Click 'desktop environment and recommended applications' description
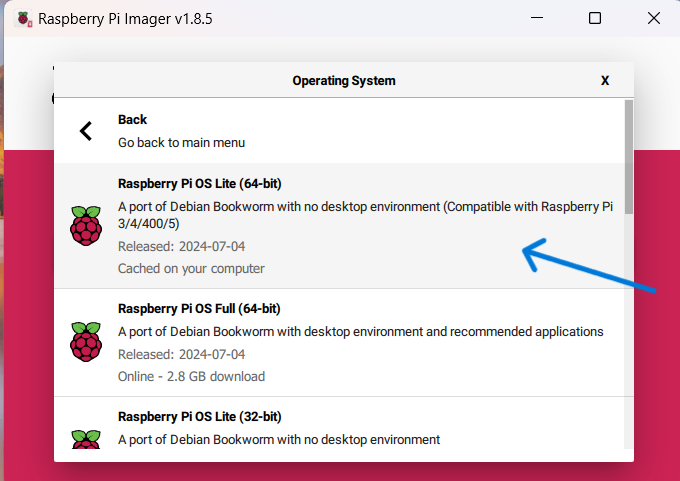The image size is (680, 481). click(x=360, y=331)
